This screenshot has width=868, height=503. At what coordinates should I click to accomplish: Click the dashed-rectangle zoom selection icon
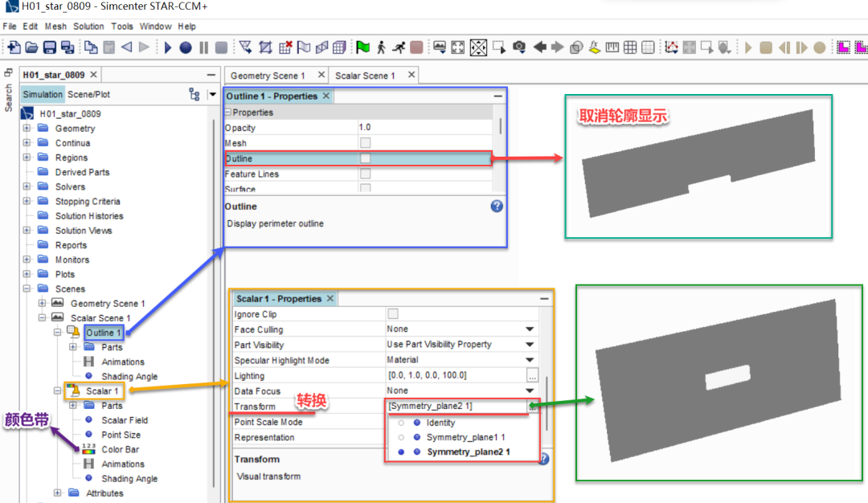coord(499,47)
